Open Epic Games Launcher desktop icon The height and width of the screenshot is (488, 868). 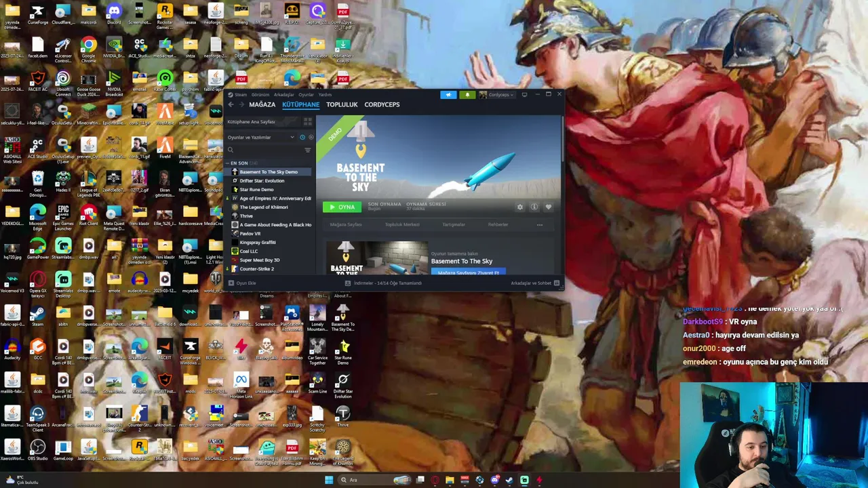pyautogui.click(x=63, y=217)
